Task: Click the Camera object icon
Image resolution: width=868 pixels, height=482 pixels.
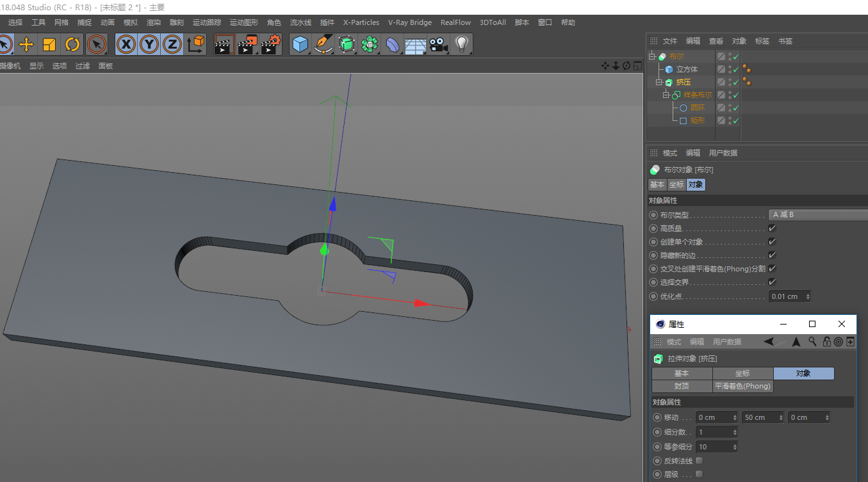Action: [438, 44]
